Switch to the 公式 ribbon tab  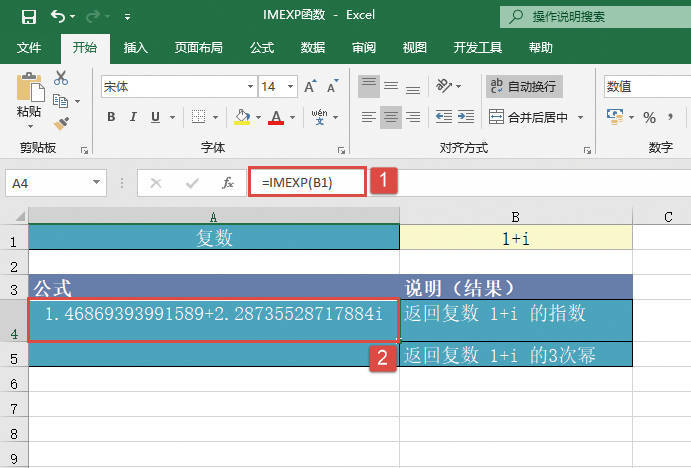click(x=262, y=47)
